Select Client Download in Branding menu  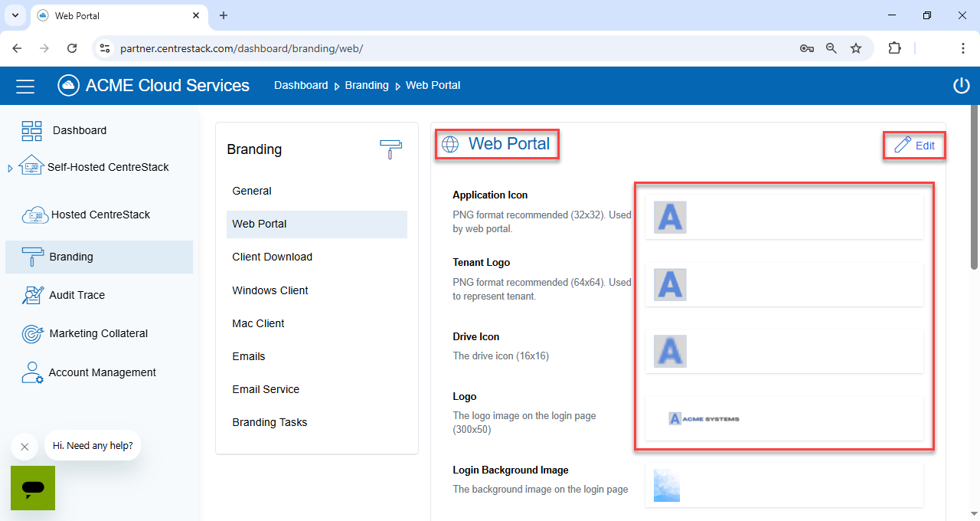click(272, 257)
